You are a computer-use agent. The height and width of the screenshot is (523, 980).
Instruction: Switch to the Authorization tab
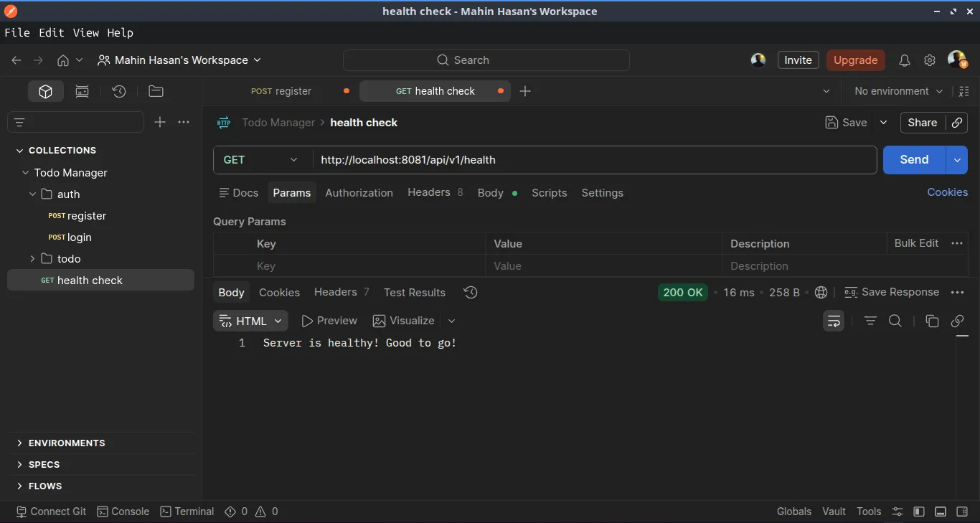359,193
